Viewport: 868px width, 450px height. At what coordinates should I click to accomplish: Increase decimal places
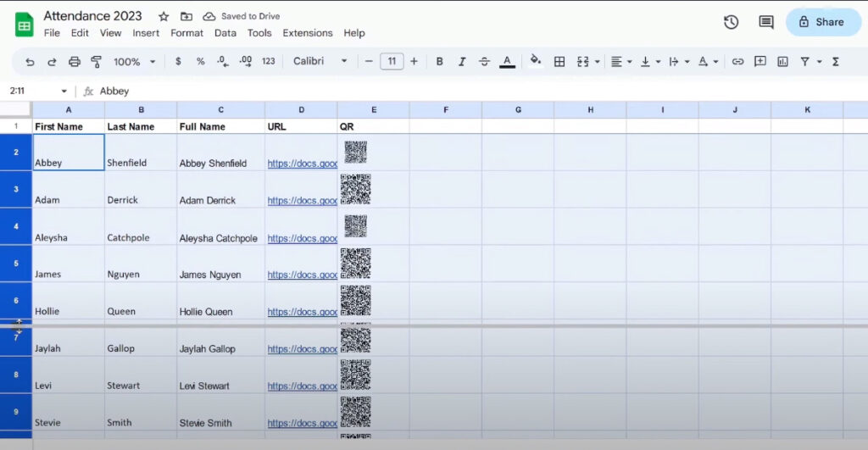245,61
